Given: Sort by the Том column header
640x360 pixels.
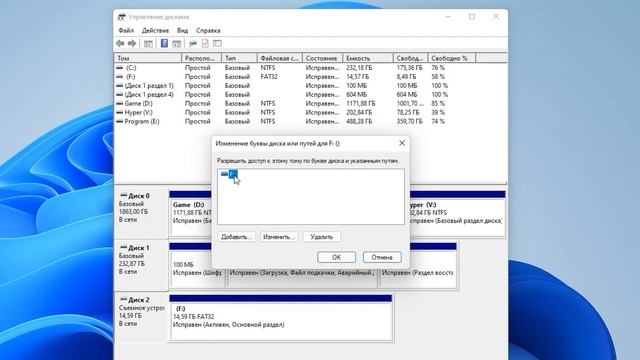Looking at the screenshot, I should tap(148, 58).
